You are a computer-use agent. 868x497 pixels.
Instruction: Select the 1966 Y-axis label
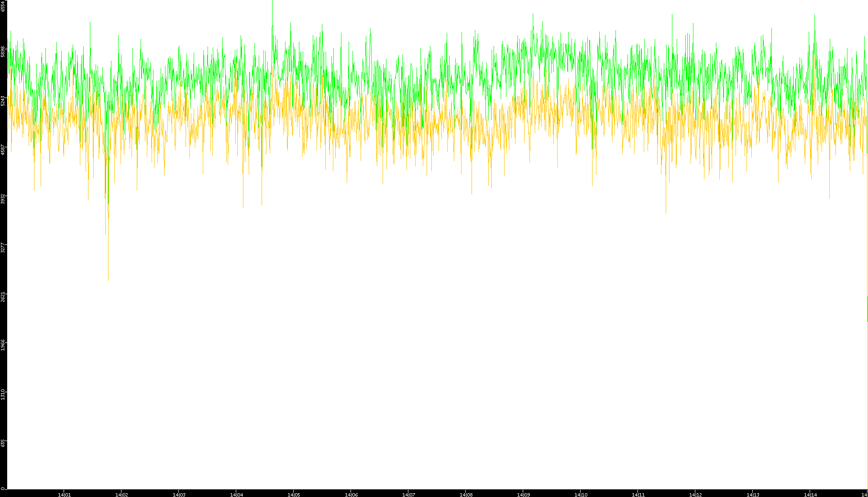[x=3, y=345]
